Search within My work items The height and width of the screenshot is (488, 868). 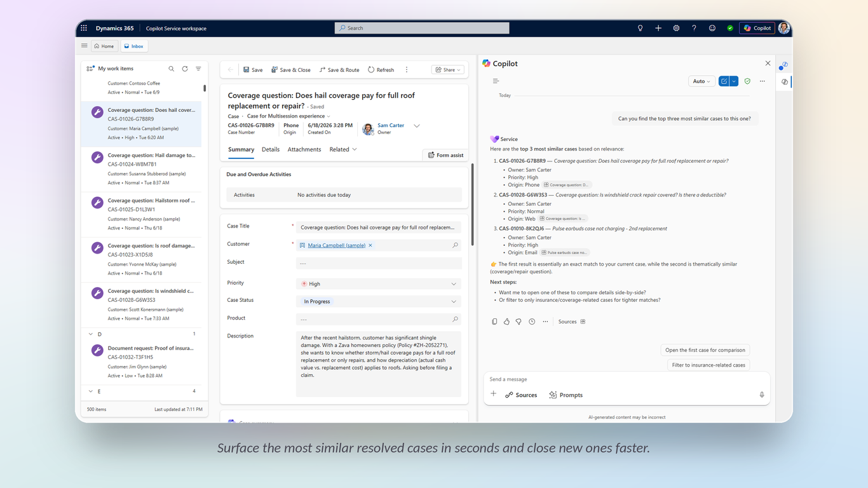(x=172, y=69)
